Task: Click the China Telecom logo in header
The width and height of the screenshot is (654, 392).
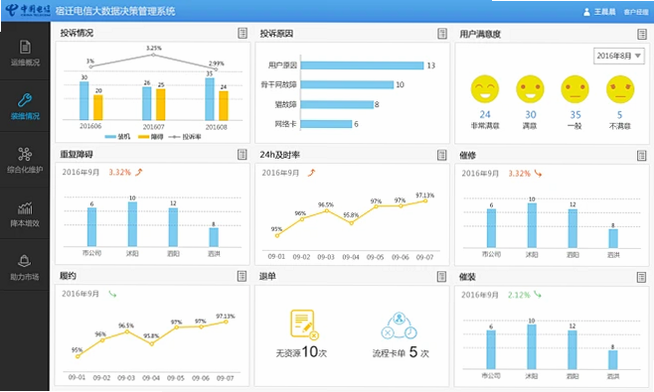Action: point(28,10)
